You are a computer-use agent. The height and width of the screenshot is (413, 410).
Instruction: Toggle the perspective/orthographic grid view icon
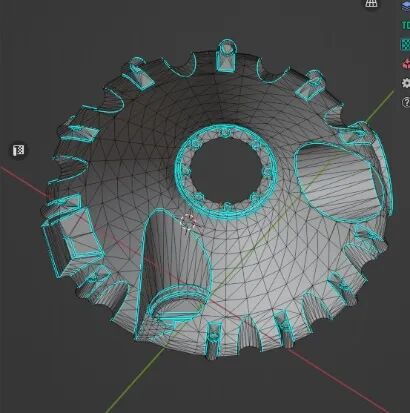(x=371, y=3)
